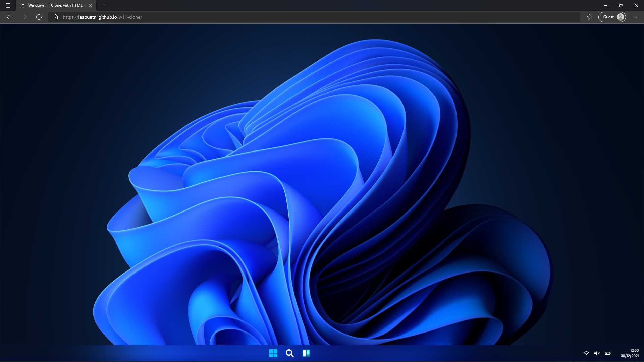
Task: Open a new browser tab
Action: [102, 5]
